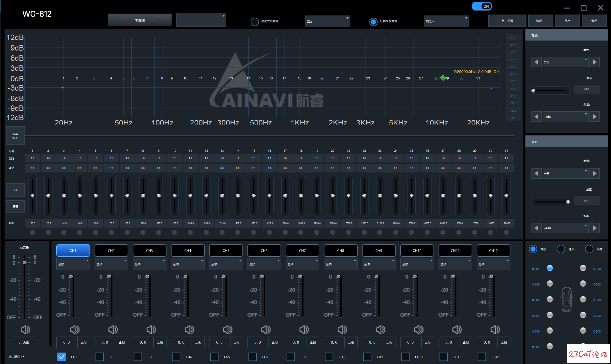Open high-pass slope 24dB dropdown
The width and height of the screenshot is (611, 364).
click(x=565, y=116)
